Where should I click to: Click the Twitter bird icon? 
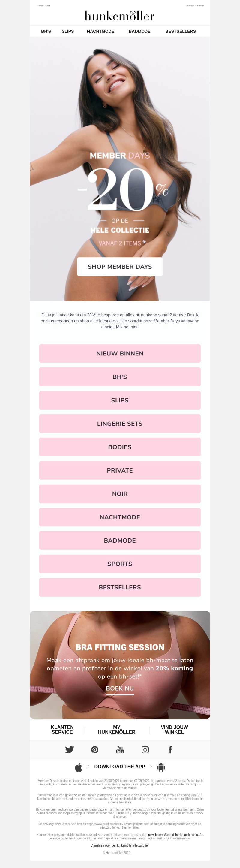click(70, 749)
